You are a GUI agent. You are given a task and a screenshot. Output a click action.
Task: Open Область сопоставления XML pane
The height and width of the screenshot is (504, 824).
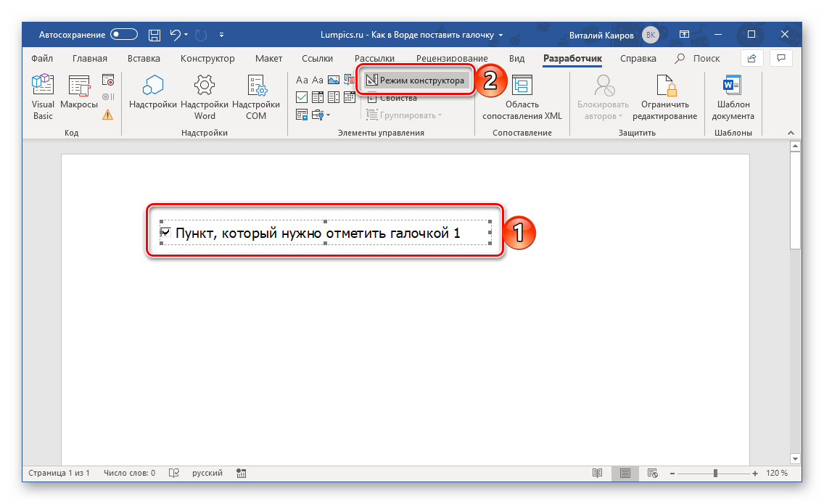[x=522, y=97]
